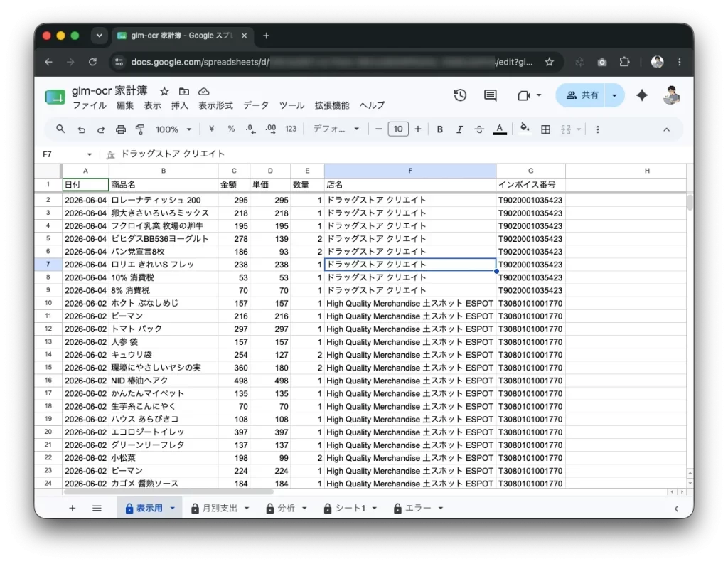Click the 共有 share button
This screenshot has width=728, height=564.
point(581,95)
